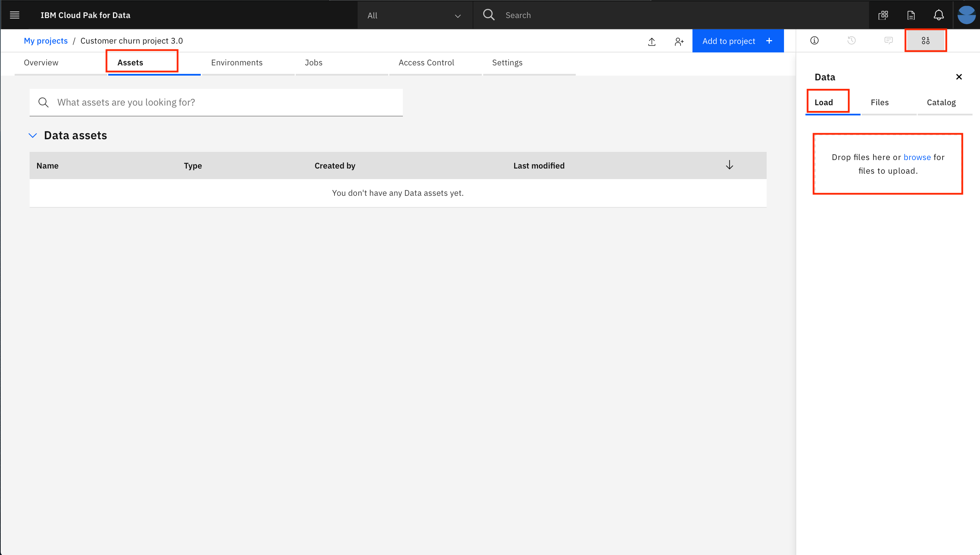Image resolution: width=980 pixels, height=555 pixels.
Task: Click browse to upload files
Action: point(917,156)
